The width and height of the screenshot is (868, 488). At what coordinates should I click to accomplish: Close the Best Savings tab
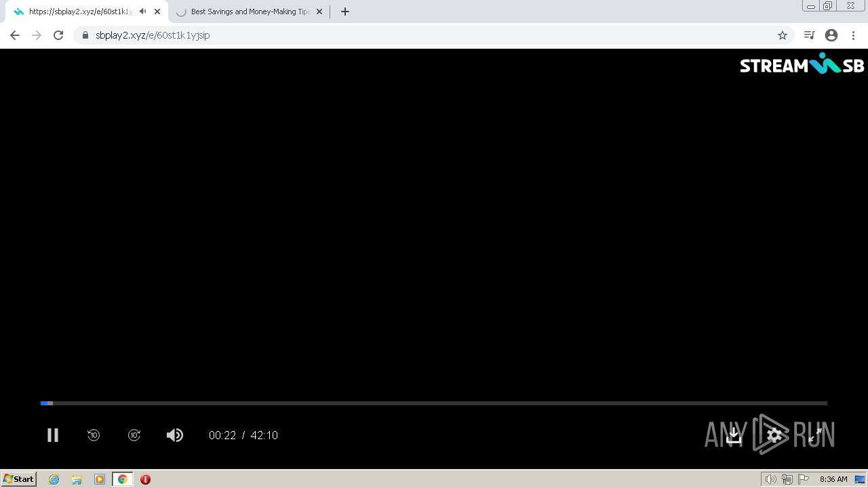coord(319,12)
